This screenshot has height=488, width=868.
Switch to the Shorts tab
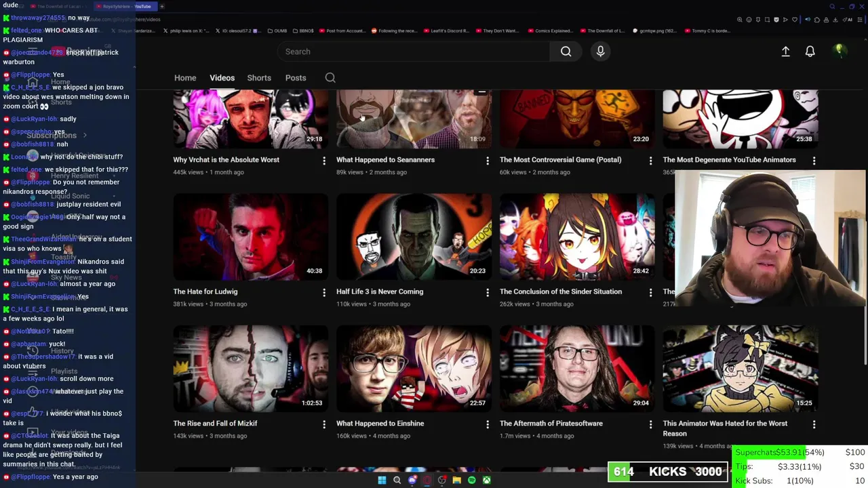(259, 78)
